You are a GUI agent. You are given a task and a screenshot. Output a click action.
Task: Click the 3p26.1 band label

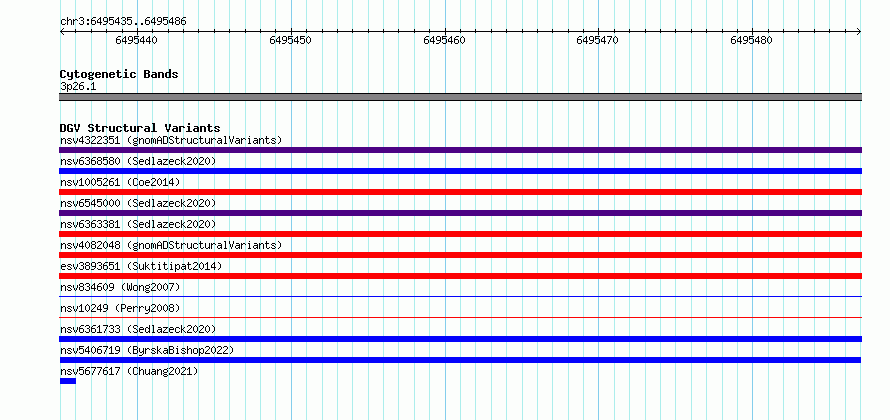click(x=78, y=86)
